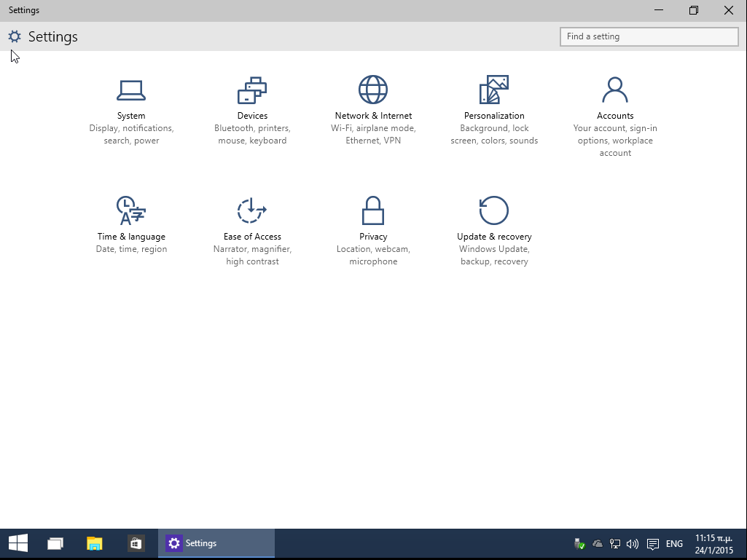Click the 'Privacy' label text
Image resolution: width=747 pixels, height=560 pixels.
click(x=373, y=237)
